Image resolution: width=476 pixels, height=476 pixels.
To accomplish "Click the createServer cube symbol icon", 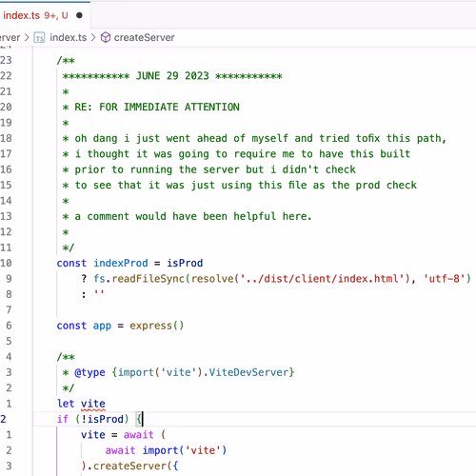I will 106,38.
